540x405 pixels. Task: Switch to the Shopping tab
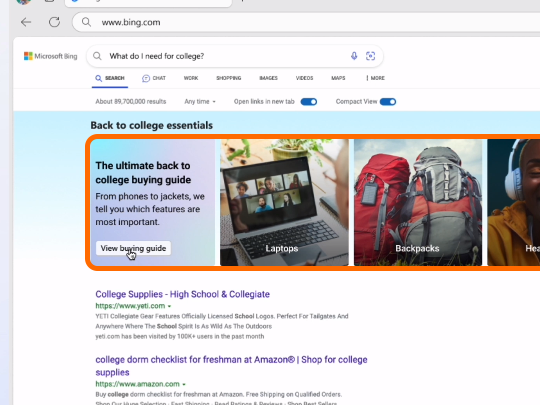click(x=229, y=78)
